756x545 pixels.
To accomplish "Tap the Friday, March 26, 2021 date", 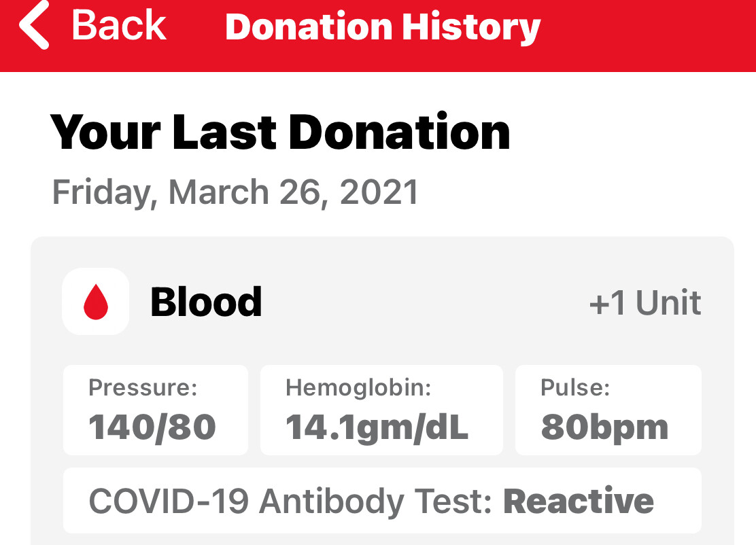I will (235, 192).
